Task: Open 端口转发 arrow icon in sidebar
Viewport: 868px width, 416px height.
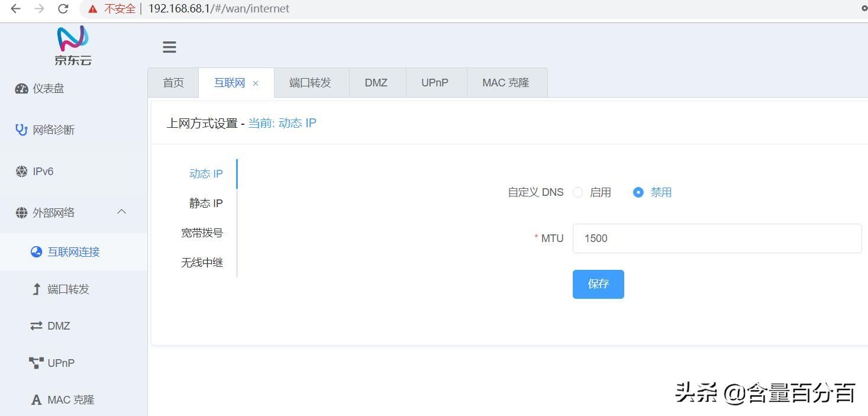Action: click(36, 289)
